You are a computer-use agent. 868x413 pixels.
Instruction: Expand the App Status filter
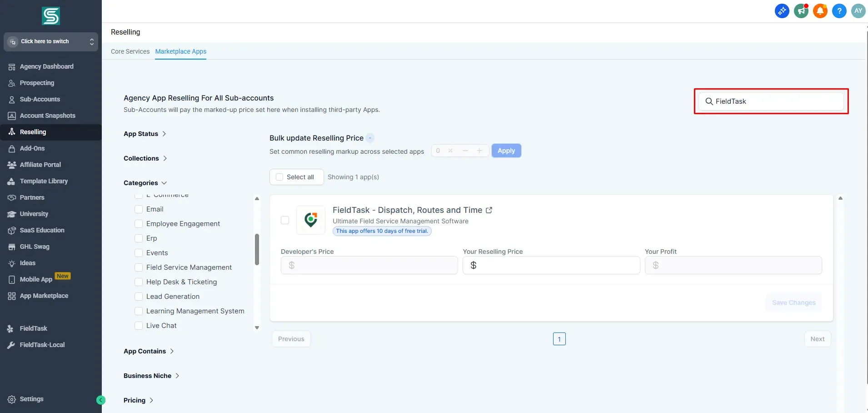click(x=145, y=134)
